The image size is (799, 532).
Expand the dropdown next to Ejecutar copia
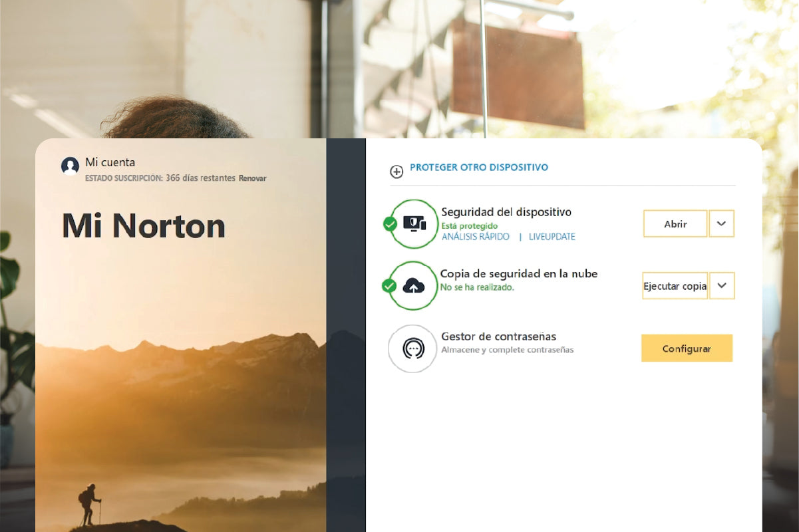722,286
